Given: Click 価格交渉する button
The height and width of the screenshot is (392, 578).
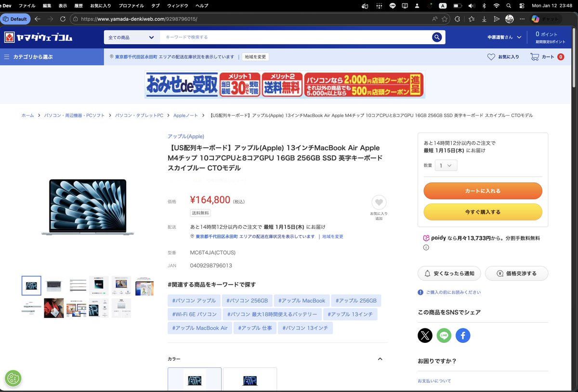Looking at the screenshot, I should 516,273.
